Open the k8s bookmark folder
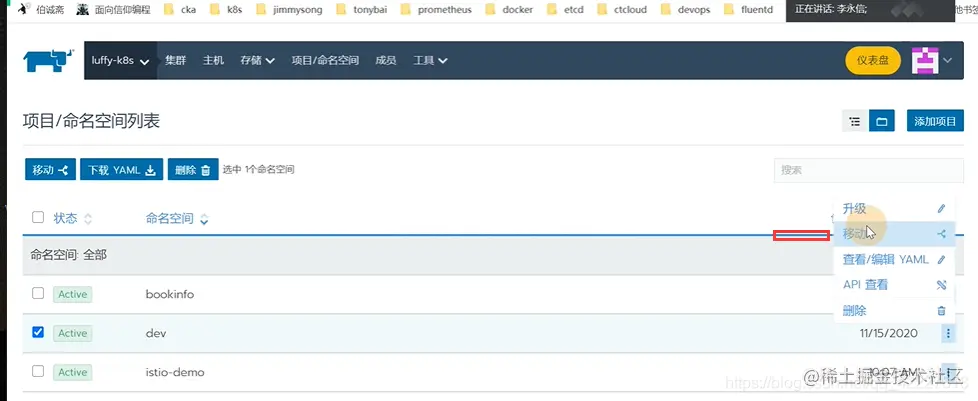Image resolution: width=978 pixels, height=401 pixels. click(226, 10)
